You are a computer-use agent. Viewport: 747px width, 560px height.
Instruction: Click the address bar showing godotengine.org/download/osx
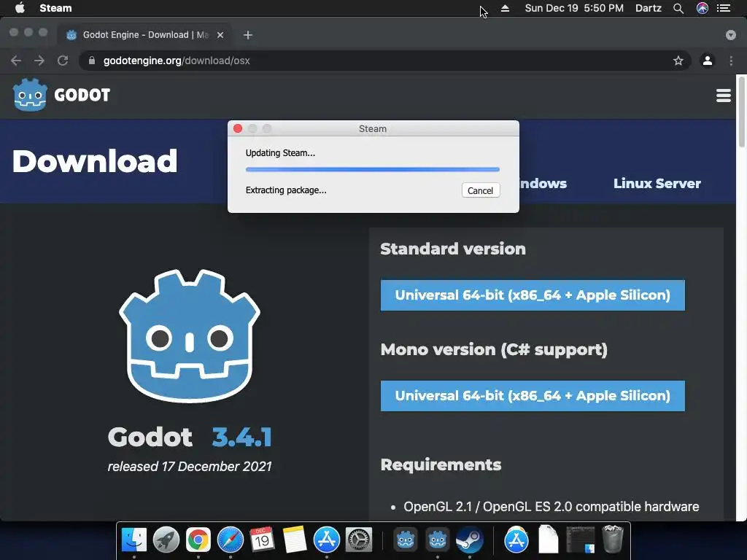pos(385,61)
